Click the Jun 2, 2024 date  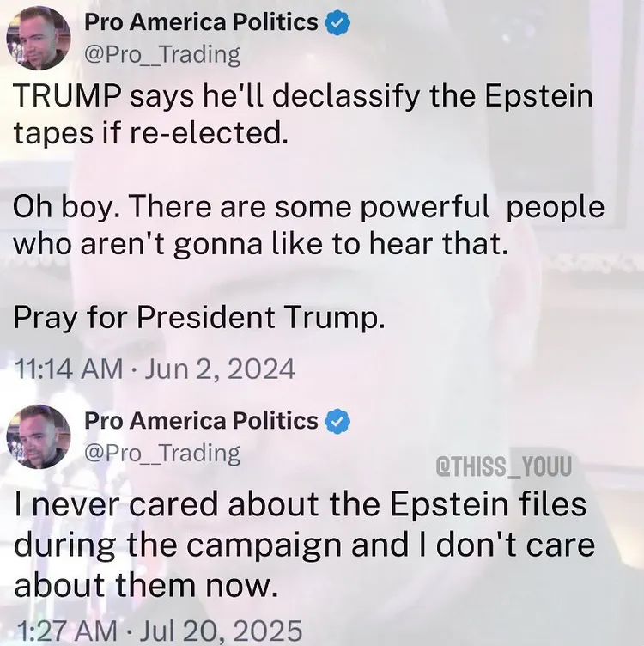220,369
